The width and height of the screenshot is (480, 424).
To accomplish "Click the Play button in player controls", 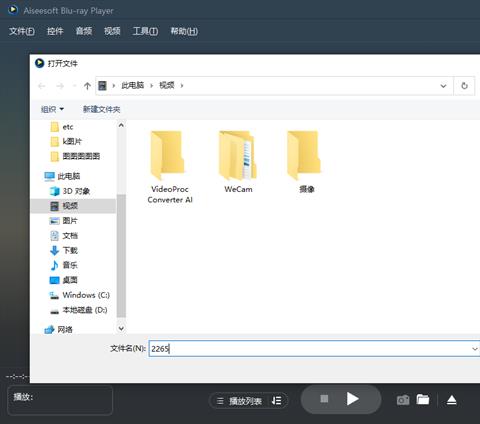I will tap(353, 399).
